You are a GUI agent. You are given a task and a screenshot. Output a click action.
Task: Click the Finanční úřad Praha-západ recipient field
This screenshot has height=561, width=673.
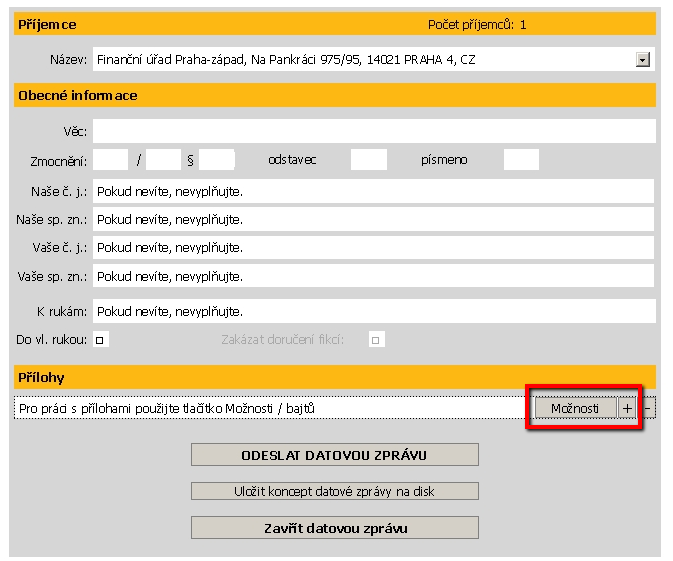[x=373, y=60]
